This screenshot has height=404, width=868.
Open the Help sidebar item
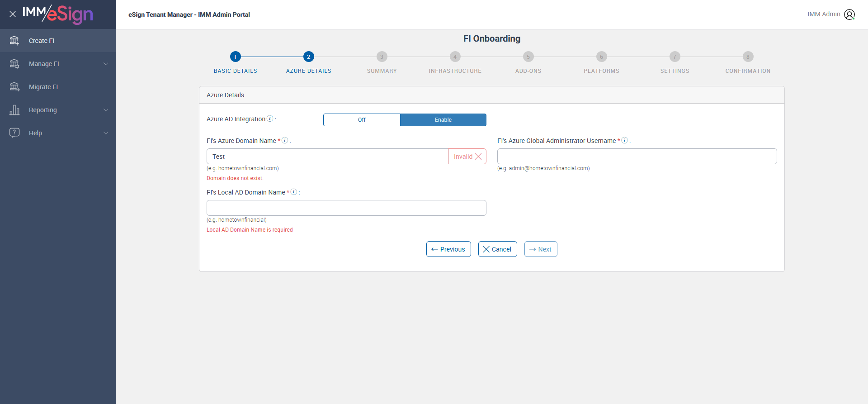pyautogui.click(x=58, y=133)
